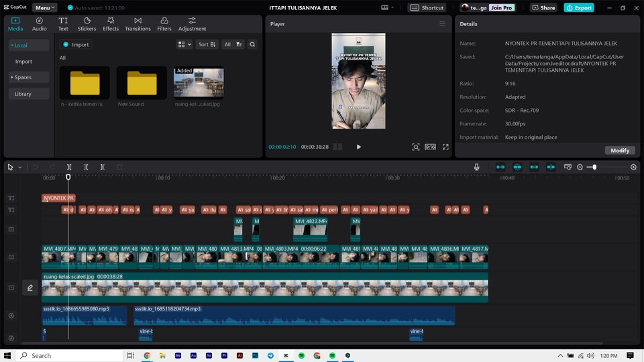Toggle preview axis
The height and width of the screenshot is (362, 644).
pyautogui.click(x=551, y=167)
